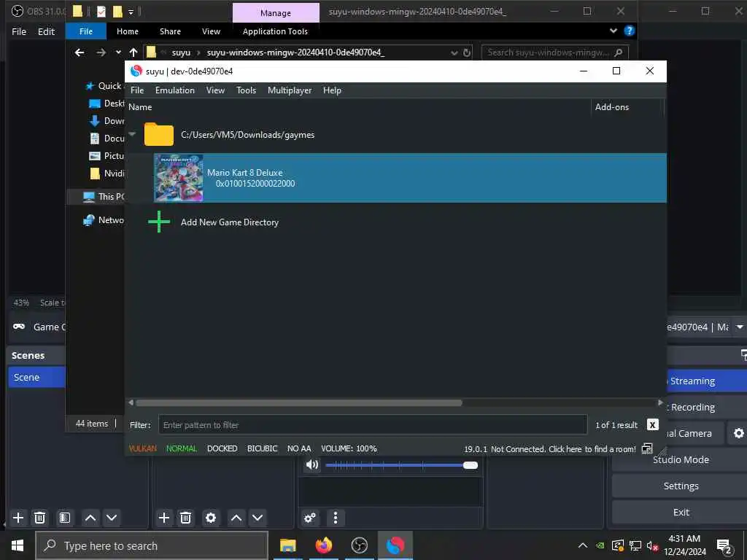This screenshot has width=747, height=560.
Task: Click the OBS Exit button
Action: coord(681,512)
